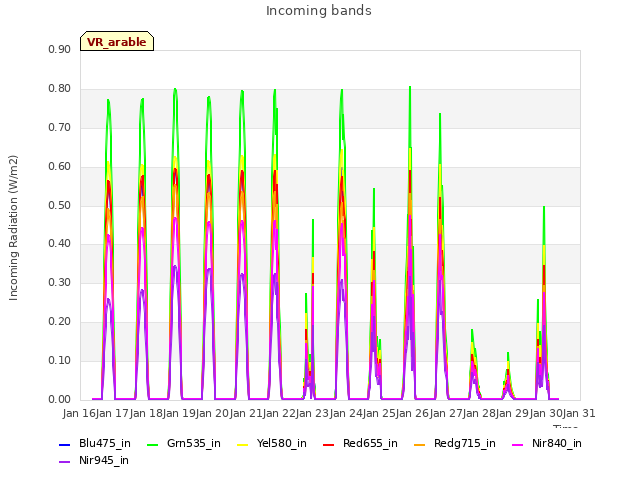Click the Yel580_in yellow legend swatch
This screenshot has height=480, width=640.
pos(242,444)
